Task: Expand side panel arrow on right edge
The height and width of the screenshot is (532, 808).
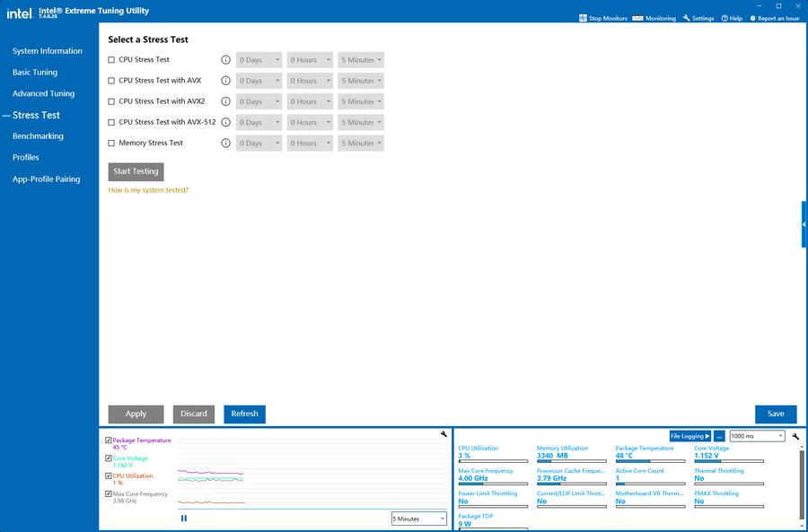Action: tap(804, 224)
